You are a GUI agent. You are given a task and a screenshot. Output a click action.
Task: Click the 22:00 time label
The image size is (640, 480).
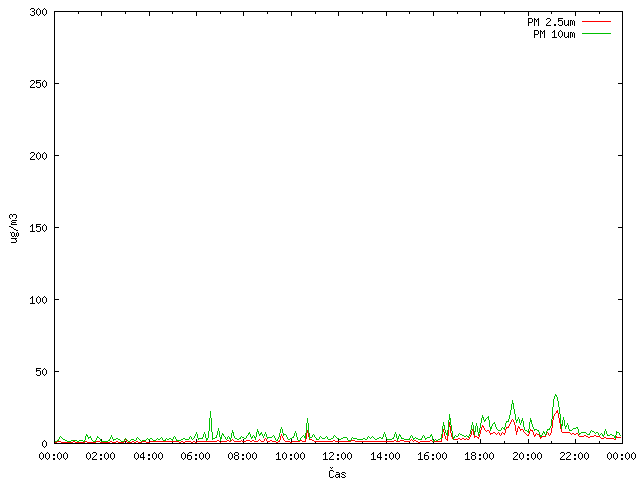pyautogui.click(x=574, y=456)
